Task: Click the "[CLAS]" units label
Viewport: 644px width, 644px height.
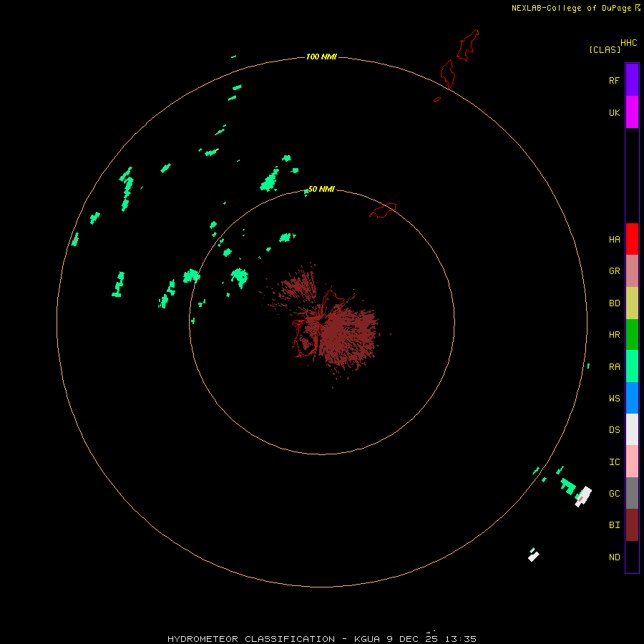Action: pos(605,49)
